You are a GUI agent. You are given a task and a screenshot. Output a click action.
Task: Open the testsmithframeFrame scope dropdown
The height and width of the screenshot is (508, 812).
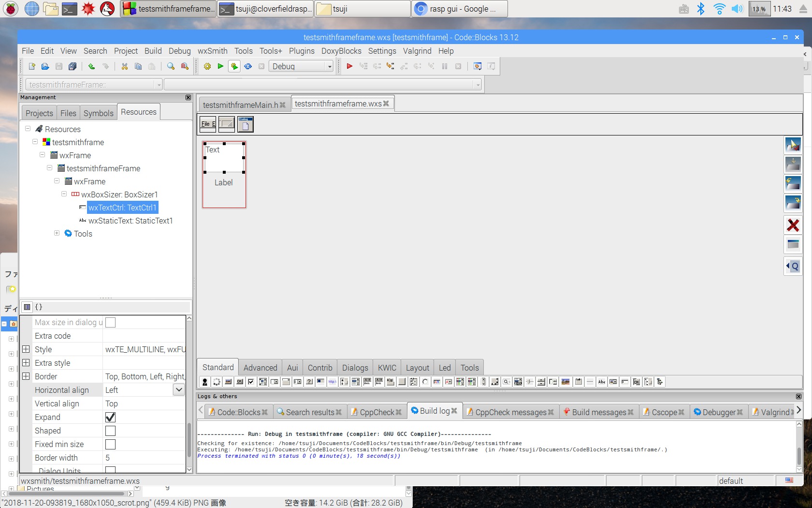[x=159, y=85]
